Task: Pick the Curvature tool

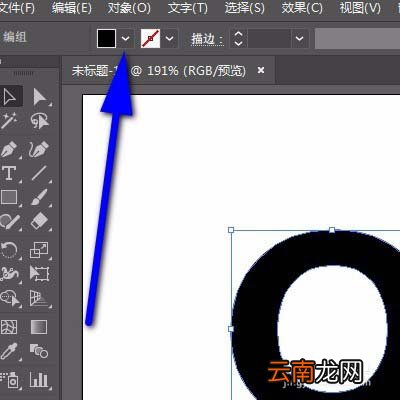Action: pos(40,149)
